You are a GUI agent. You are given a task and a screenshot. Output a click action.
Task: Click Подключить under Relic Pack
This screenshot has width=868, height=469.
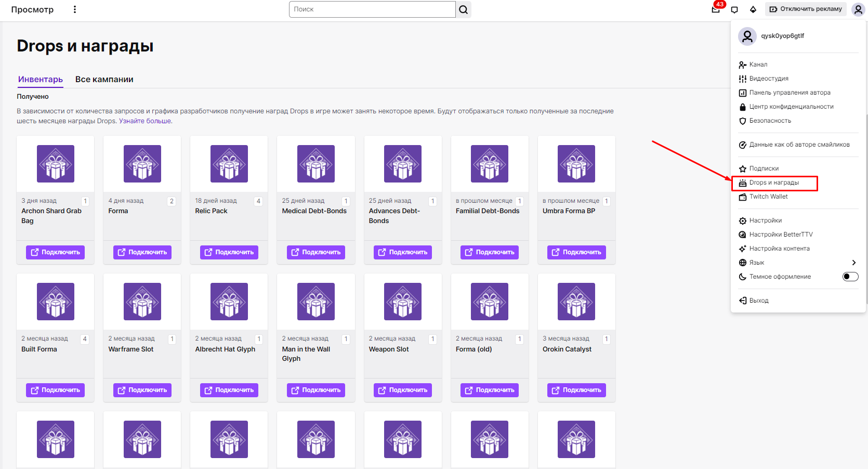click(x=229, y=252)
